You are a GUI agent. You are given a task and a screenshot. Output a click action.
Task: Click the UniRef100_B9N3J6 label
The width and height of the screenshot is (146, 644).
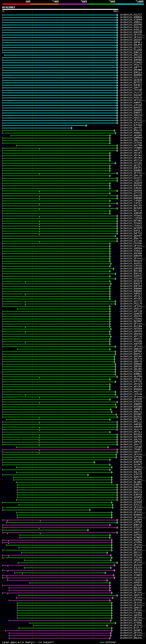(131, 53)
